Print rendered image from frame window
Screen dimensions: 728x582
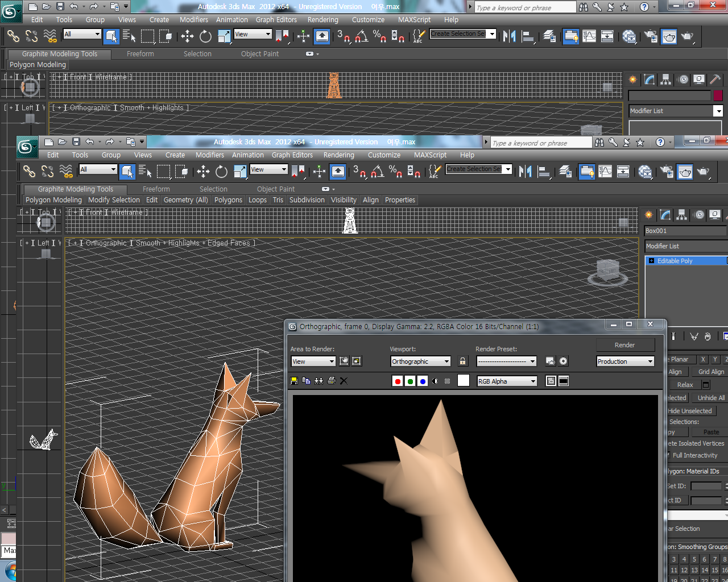click(x=331, y=381)
